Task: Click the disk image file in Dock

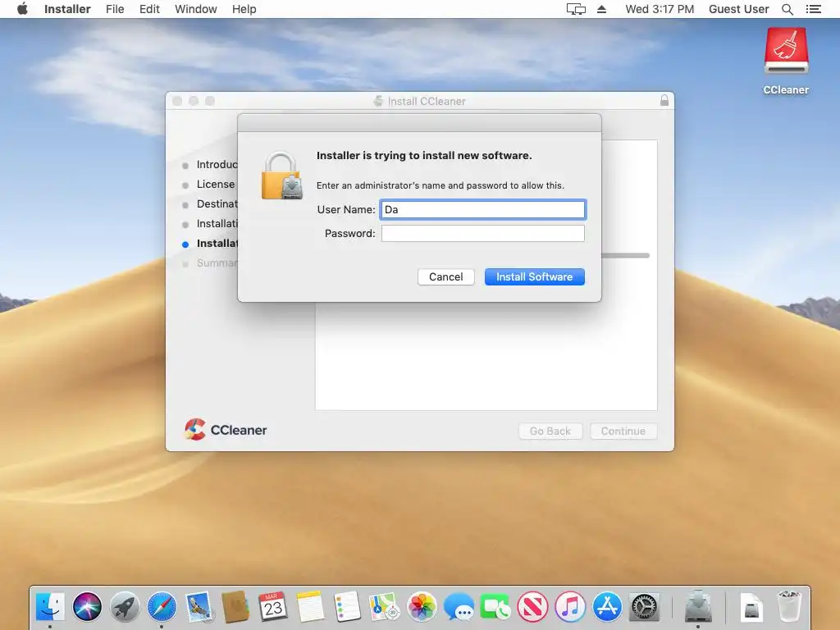Action: tap(752, 608)
